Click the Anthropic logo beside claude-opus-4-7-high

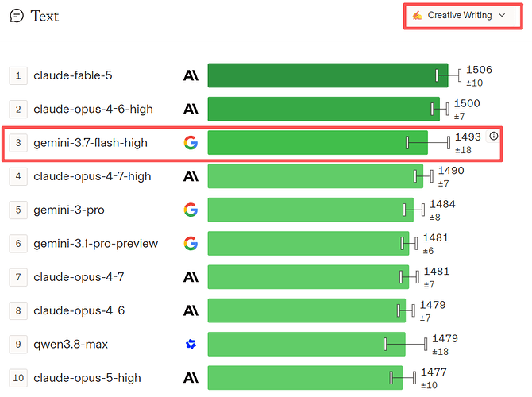(x=191, y=176)
